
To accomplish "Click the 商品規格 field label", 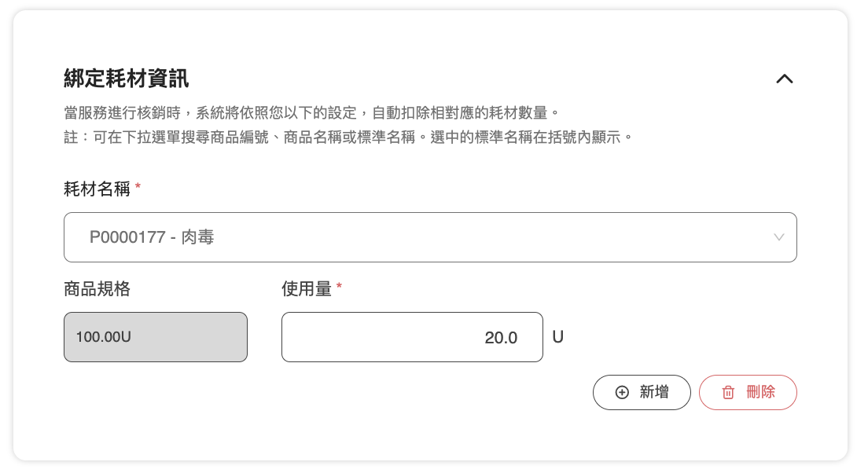I will pyautogui.click(x=97, y=289).
